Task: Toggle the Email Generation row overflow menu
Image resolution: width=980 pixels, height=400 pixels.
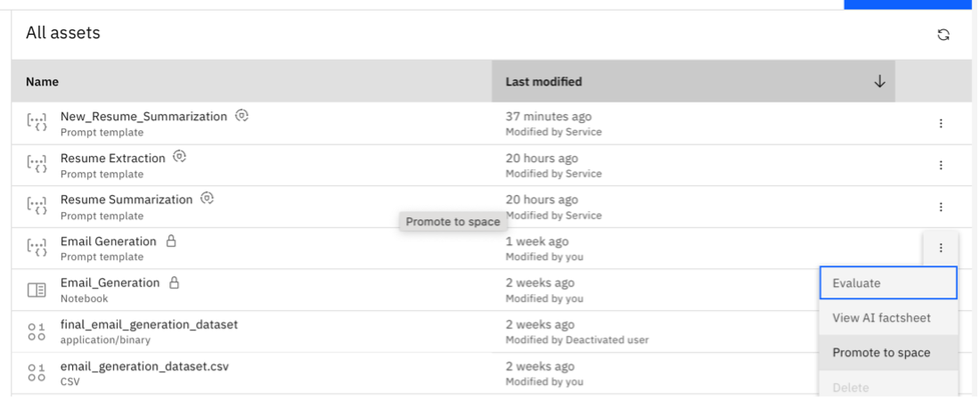Action: click(x=941, y=249)
